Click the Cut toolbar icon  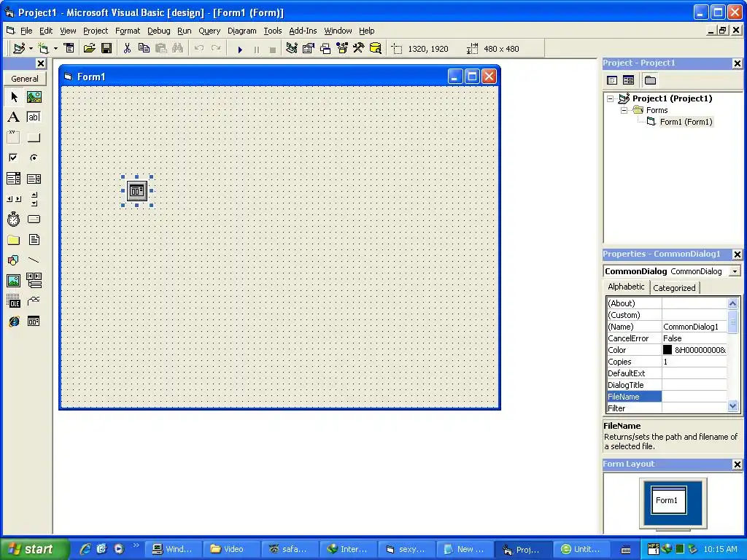point(127,49)
